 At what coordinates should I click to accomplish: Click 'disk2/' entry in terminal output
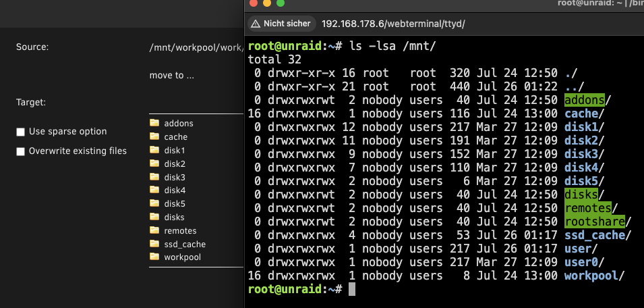(585, 140)
